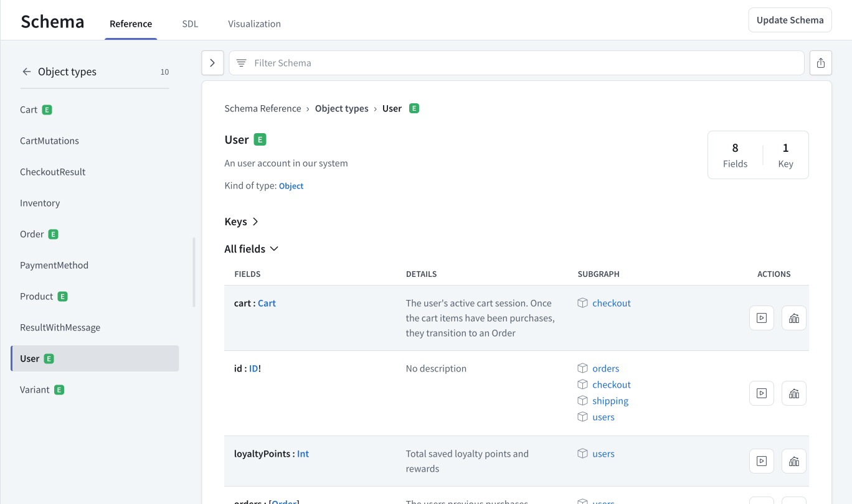
Task: Open the Cart type link in cart field
Action: tap(267, 303)
